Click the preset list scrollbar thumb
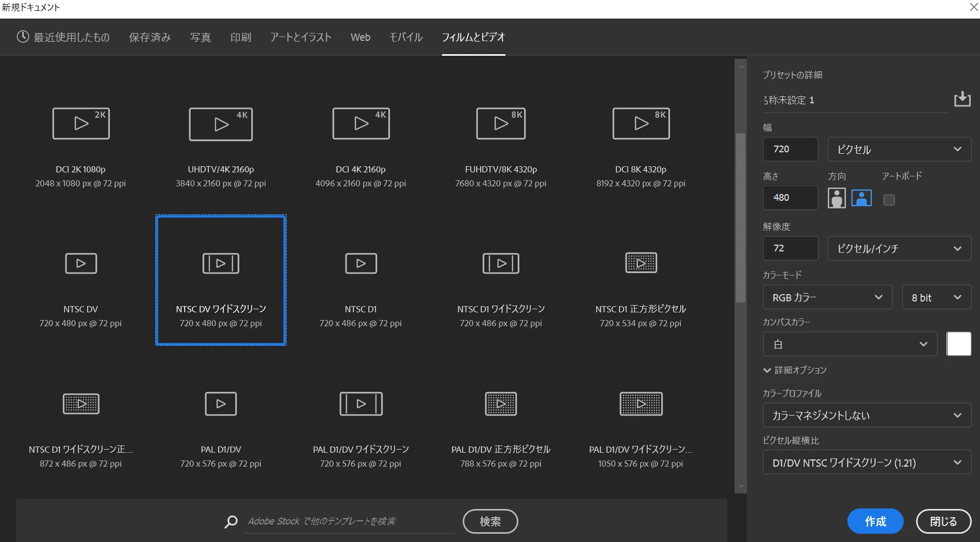The height and width of the screenshot is (542, 980). 741,218
